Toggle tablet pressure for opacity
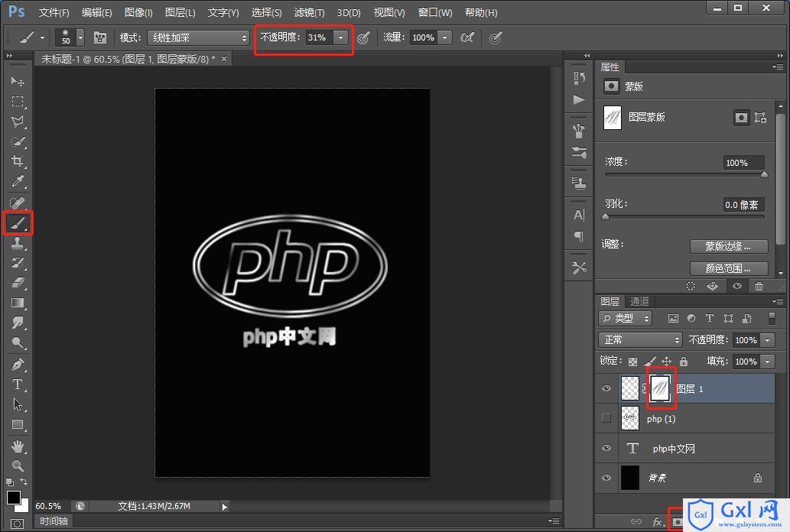The image size is (790, 532). tap(363, 37)
